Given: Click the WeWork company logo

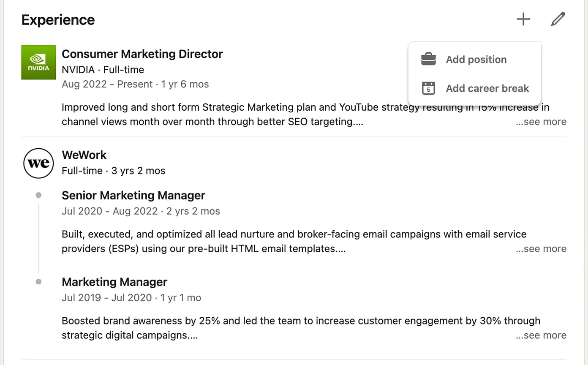Looking at the screenshot, I should tap(38, 163).
